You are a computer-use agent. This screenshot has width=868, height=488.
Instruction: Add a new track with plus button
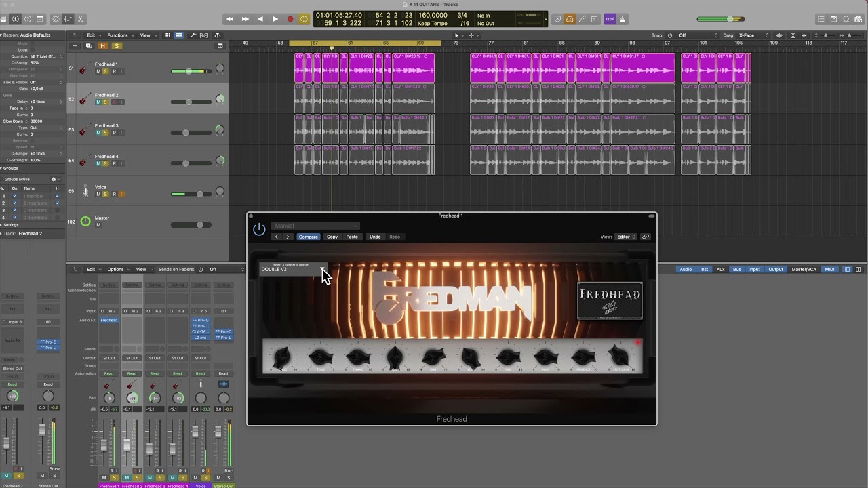(75, 46)
